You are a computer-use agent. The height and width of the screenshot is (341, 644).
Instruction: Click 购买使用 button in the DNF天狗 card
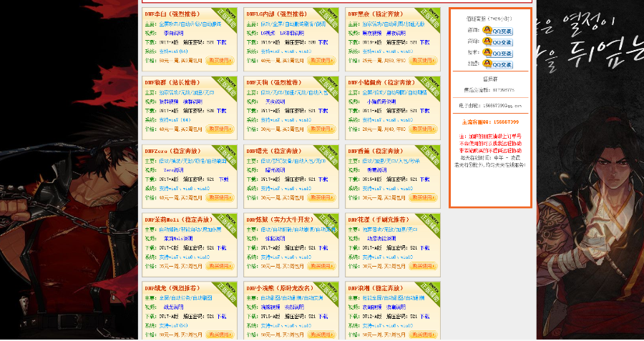click(x=321, y=129)
